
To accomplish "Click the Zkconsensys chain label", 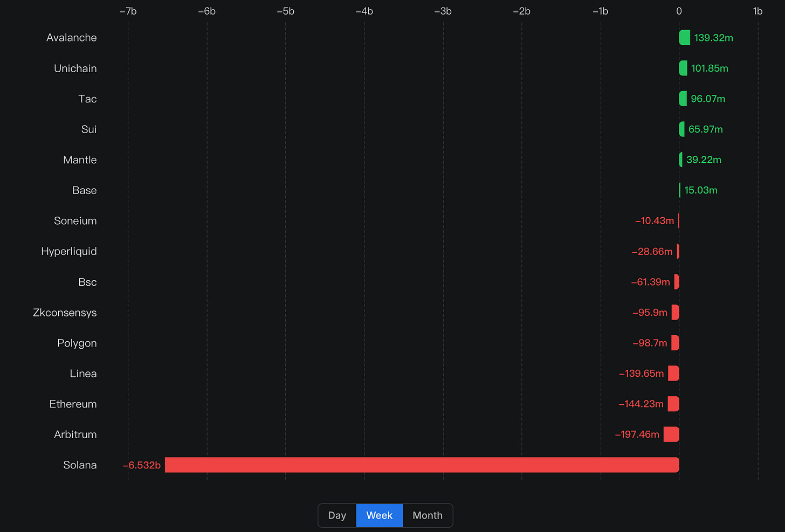I will 65,313.
